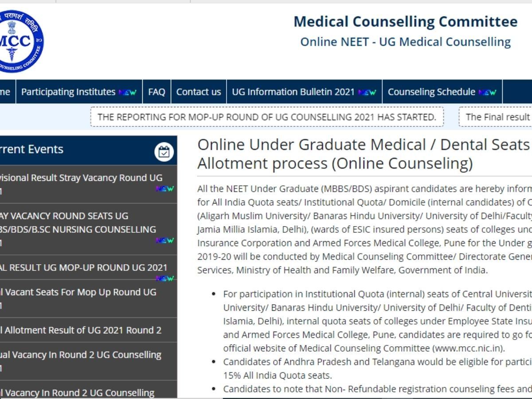The width and height of the screenshot is (532, 399).
Task: Click the Medical Counselling Committee header title
Action: click(x=406, y=21)
